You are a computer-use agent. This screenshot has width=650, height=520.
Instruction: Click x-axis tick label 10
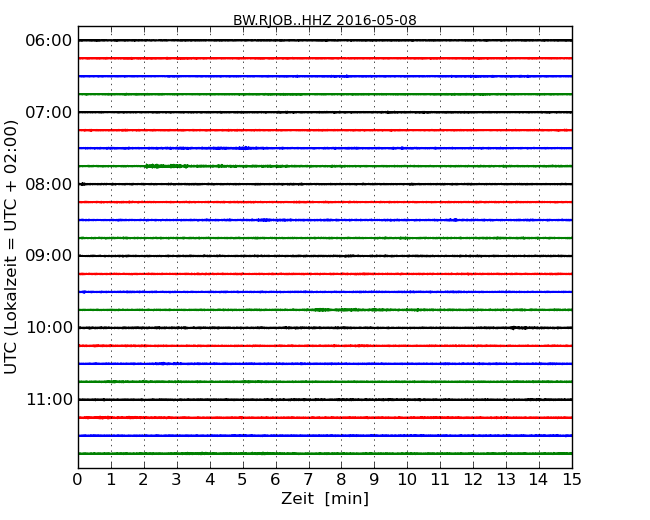point(407,480)
